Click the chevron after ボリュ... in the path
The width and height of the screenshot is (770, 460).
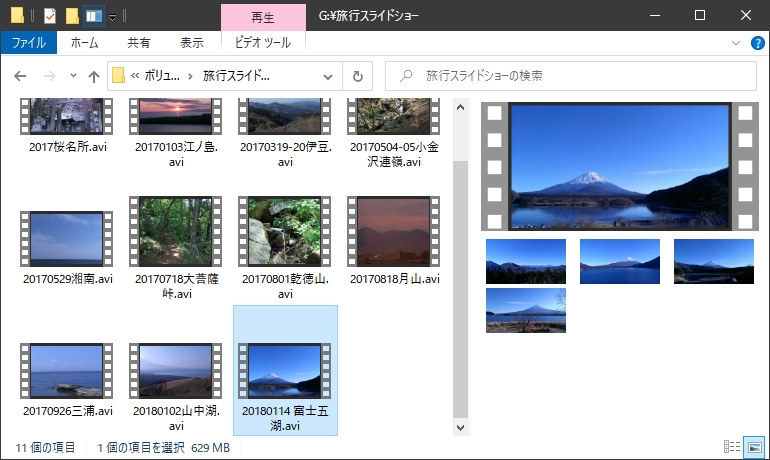190,76
